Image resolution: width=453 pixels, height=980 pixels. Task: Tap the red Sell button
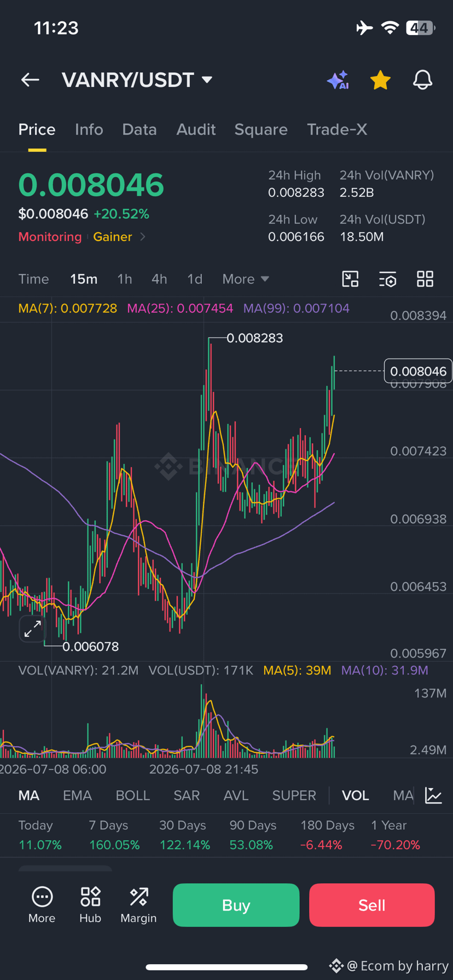[x=372, y=905]
